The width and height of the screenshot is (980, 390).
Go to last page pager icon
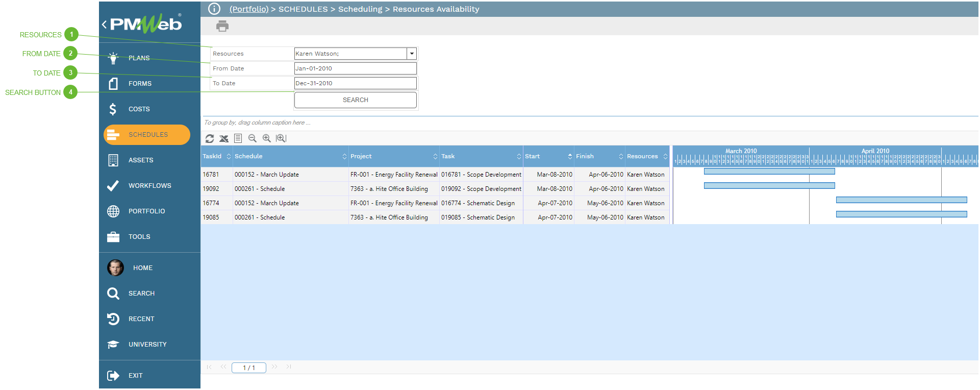[289, 367]
